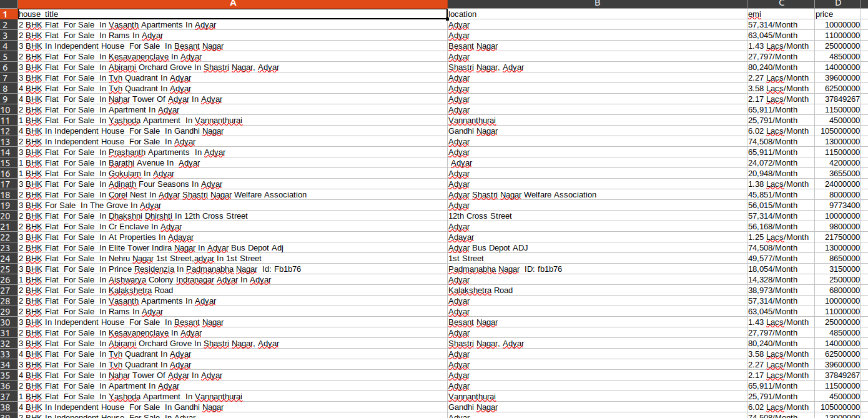Click price cell 24000000
868x418 pixels.
point(838,184)
